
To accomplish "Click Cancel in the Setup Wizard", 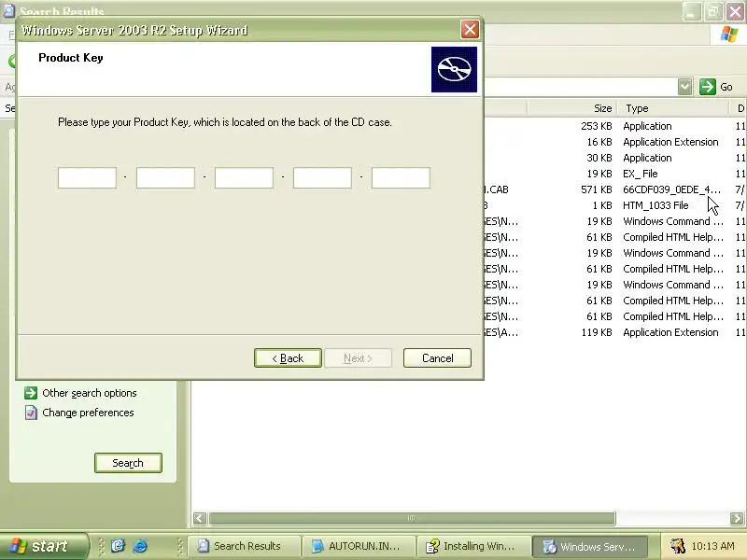I will tap(437, 358).
